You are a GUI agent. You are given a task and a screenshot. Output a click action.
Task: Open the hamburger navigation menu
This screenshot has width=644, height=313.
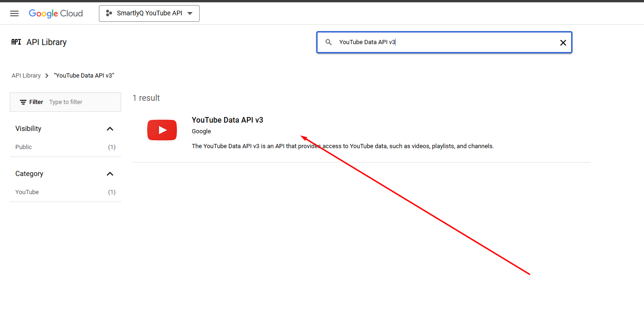(x=14, y=13)
